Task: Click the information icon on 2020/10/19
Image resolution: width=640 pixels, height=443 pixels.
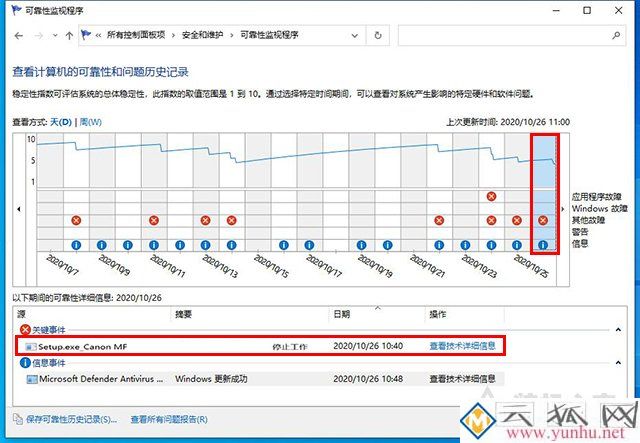Action: coord(361,245)
